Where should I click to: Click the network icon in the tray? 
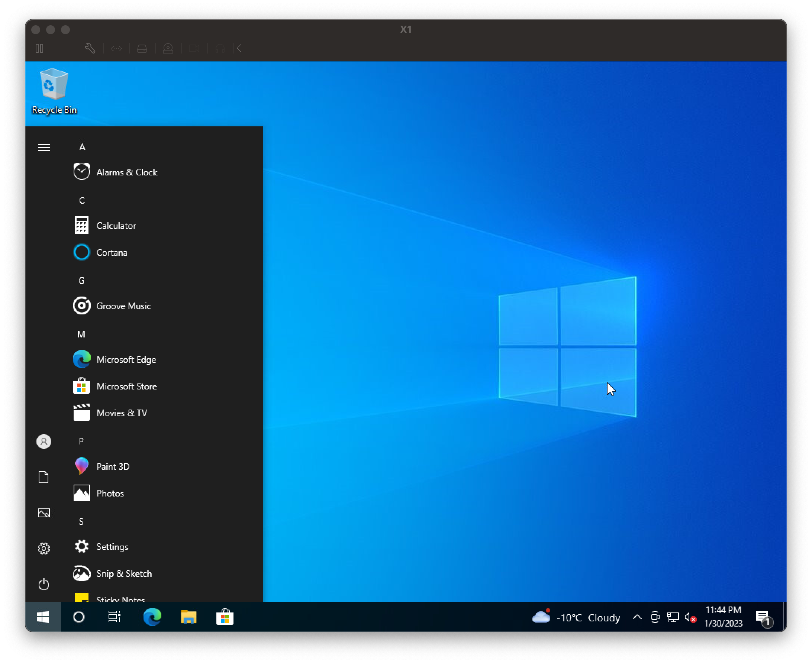coord(673,617)
